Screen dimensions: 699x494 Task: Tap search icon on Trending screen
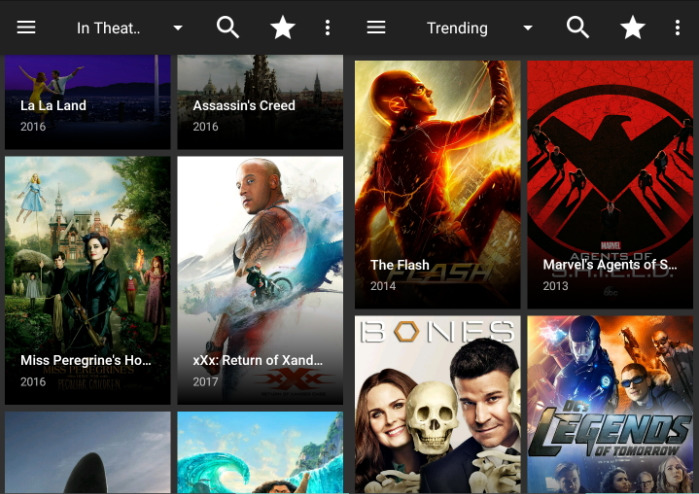(x=578, y=28)
